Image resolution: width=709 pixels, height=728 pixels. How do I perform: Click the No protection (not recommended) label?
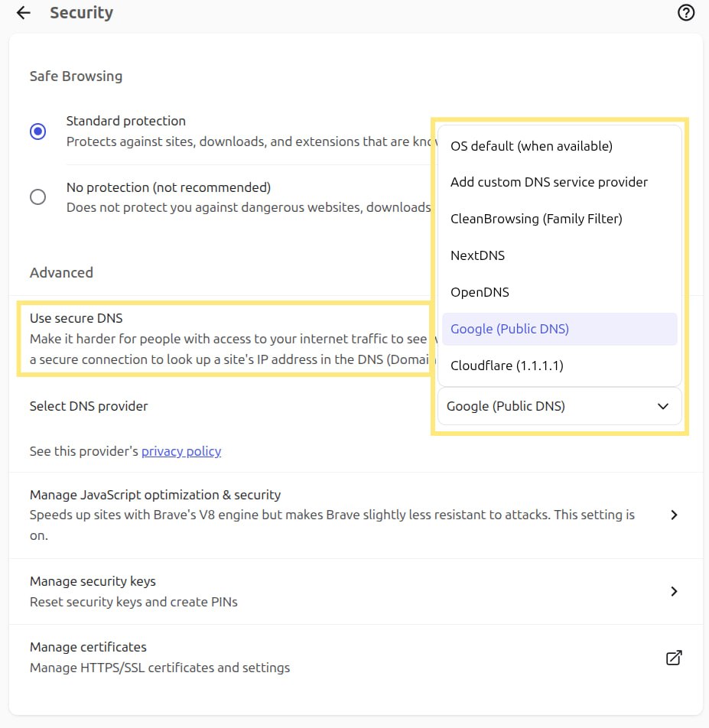point(168,187)
